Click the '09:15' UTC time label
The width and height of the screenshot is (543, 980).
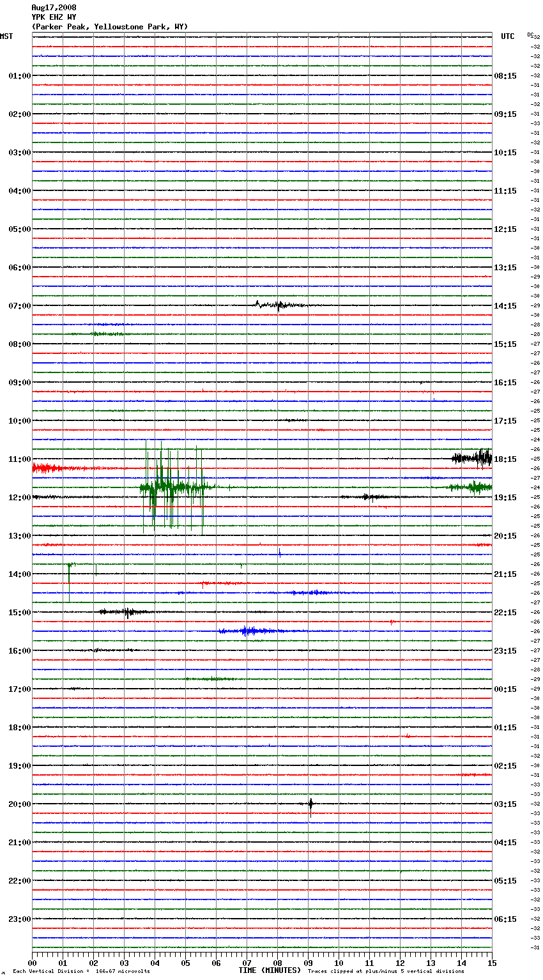tap(505, 114)
